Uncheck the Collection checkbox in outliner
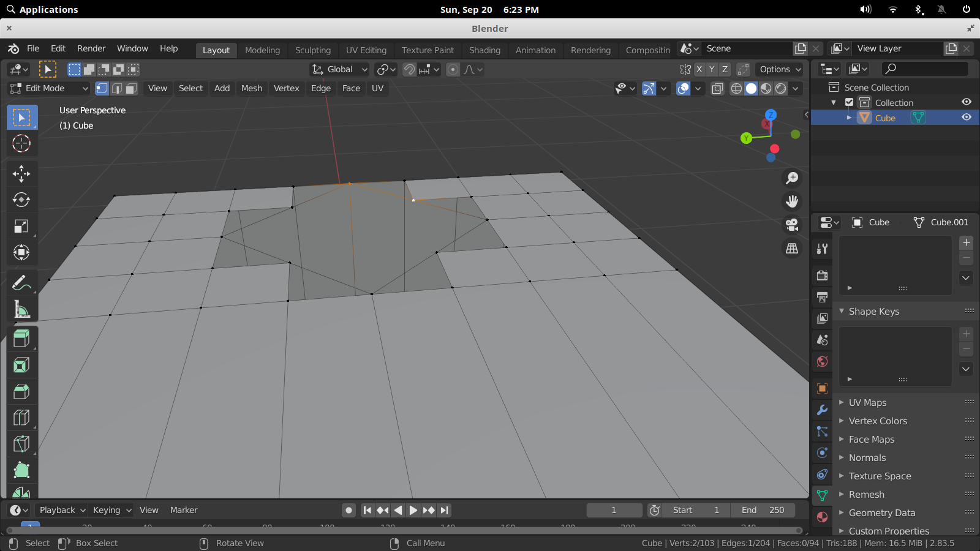The width and height of the screenshot is (980, 551). tap(849, 102)
